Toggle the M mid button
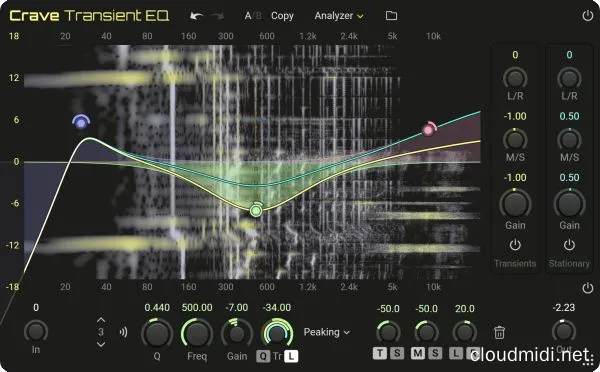Screen dimensions: 600x372 (418, 353)
